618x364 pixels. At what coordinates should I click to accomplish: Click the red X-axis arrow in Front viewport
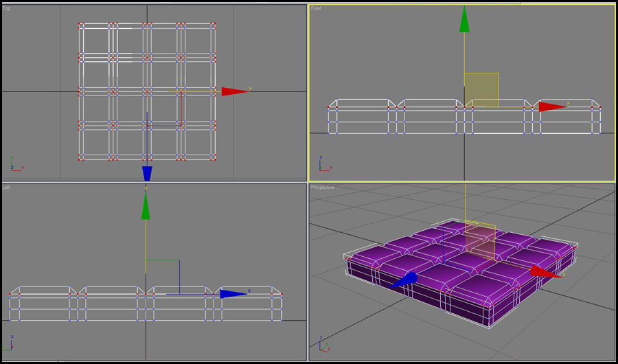553,107
